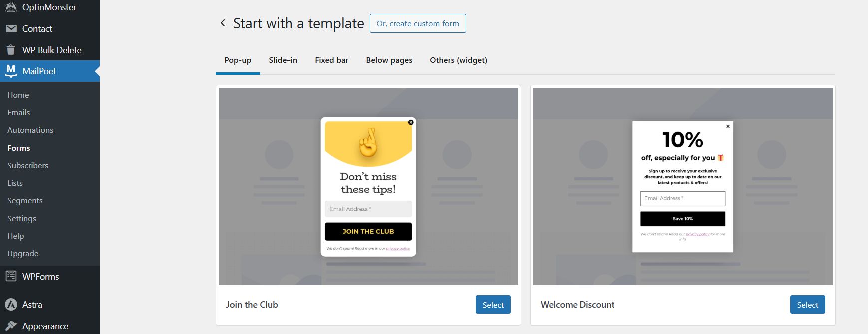Viewport: 868px width, 334px height.
Task: Open the Automations submenu item
Action: [x=30, y=130]
